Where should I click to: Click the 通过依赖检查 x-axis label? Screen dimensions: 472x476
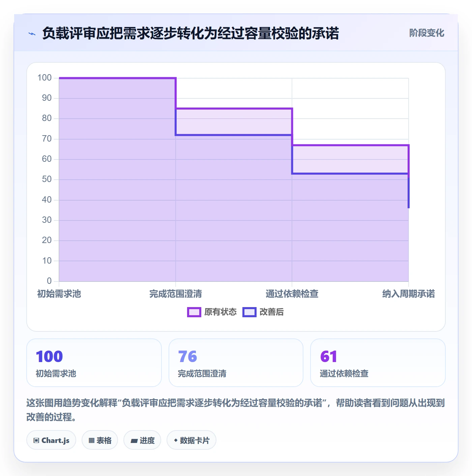point(292,294)
